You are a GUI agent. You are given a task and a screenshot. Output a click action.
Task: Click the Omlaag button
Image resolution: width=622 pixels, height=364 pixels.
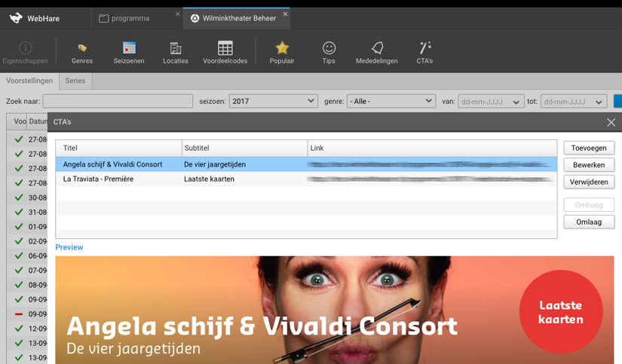pyautogui.click(x=588, y=222)
